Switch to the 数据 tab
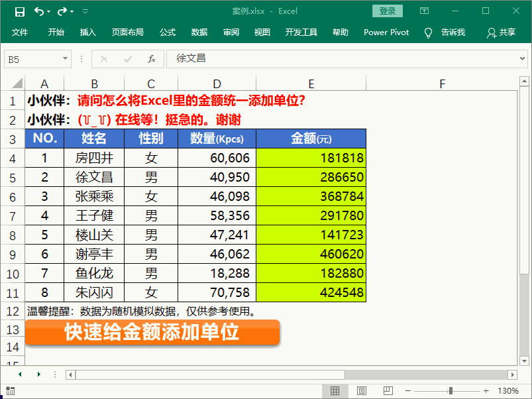 pyautogui.click(x=199, y=32)
